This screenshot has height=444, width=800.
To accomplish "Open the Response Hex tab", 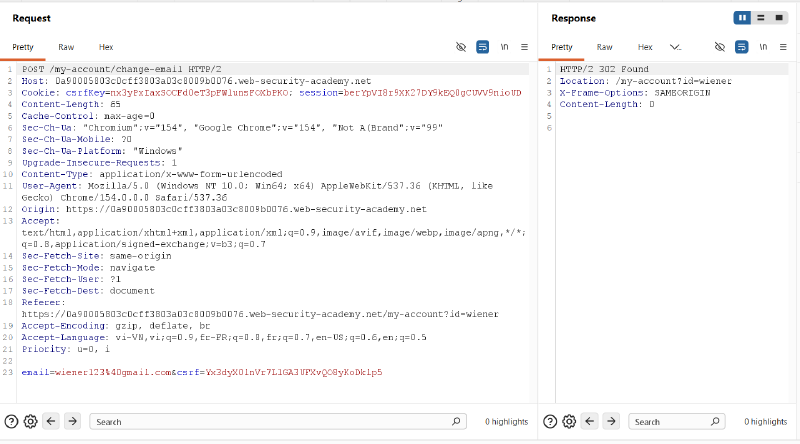I will click(645, 47).
